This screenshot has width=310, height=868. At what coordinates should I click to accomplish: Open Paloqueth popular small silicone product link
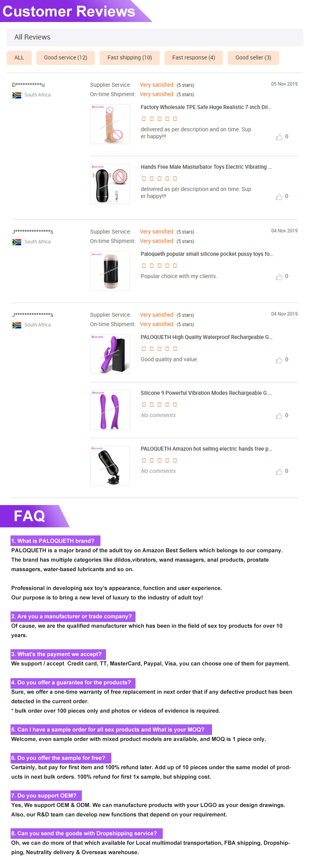pos(207,254)
